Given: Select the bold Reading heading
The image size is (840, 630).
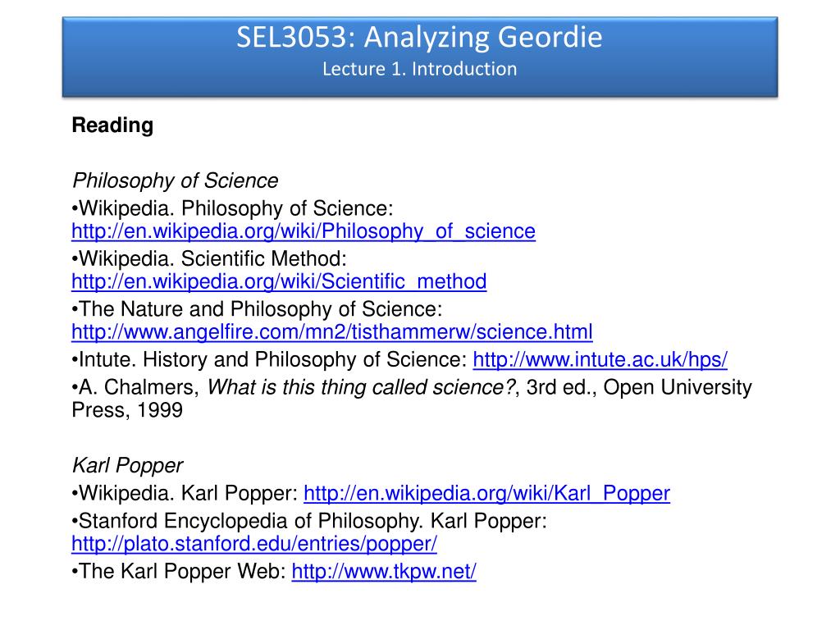Looking at the screenshot, I should coord(112,126).
